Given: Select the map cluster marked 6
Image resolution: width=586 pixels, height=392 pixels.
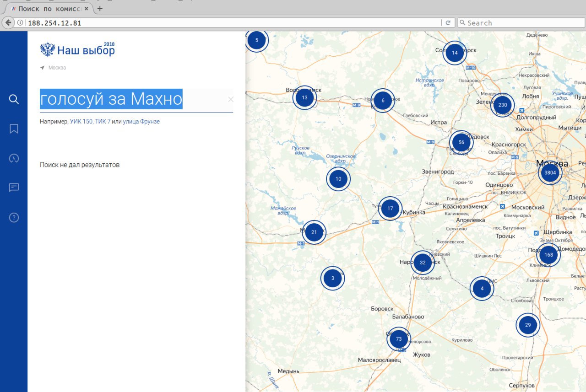Looking at the screenshot, I should click(383, 101).
